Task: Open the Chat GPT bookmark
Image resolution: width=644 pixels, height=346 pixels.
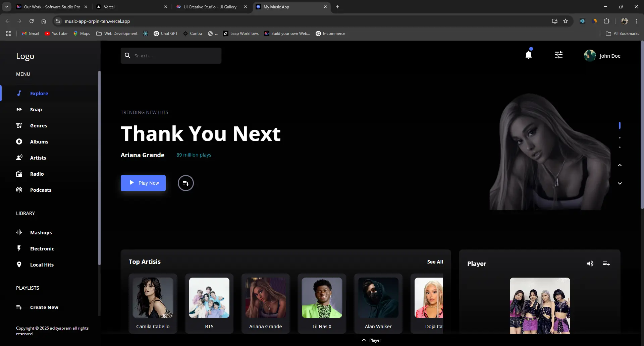Action: [166, 34]
